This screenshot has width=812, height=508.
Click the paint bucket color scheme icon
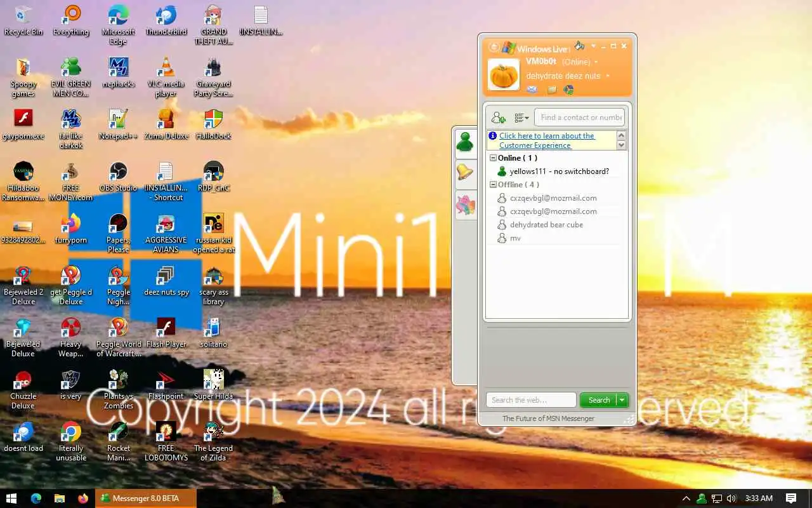pyautogui.click(x=579, y=46)
